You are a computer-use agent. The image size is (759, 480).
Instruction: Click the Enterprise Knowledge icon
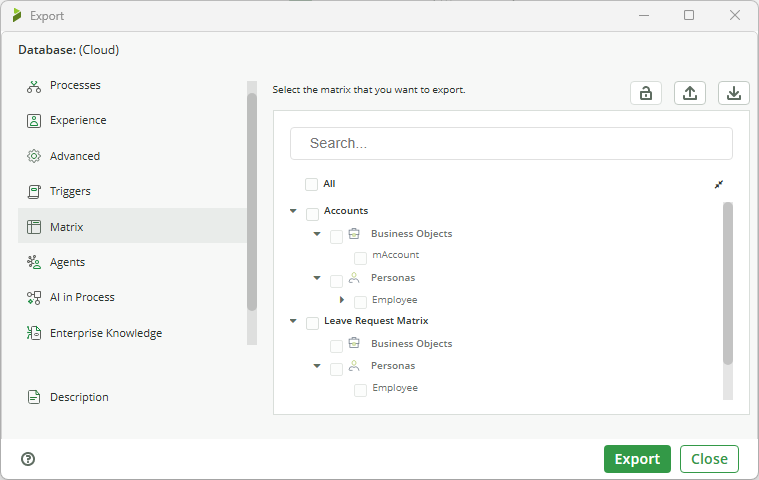click(x=34, y=333)
